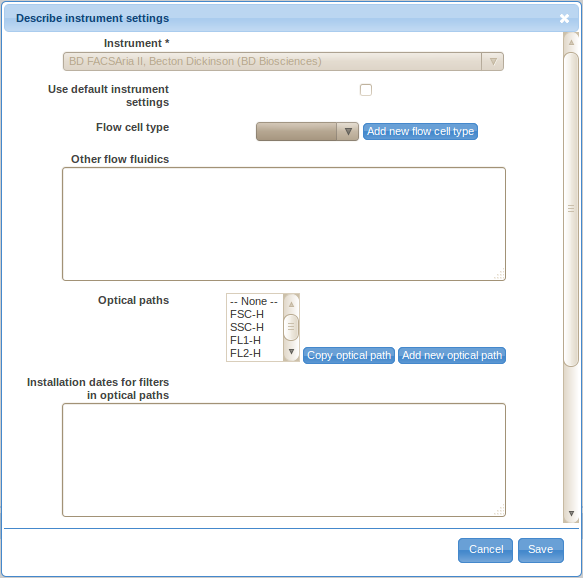Viewport: 583px width, 578px height.
Task: Select FL2-H optical path
Action: coord(254,353)
